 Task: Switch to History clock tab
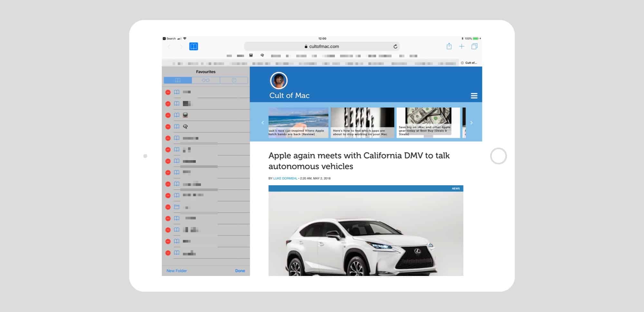click(234, 80)
